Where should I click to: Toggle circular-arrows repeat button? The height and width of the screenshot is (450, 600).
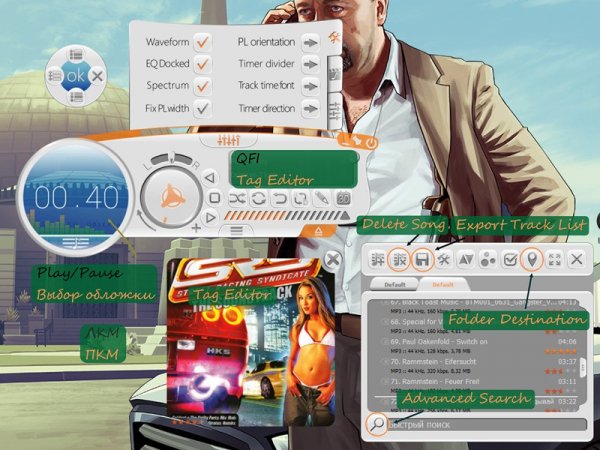pos(258,199)
